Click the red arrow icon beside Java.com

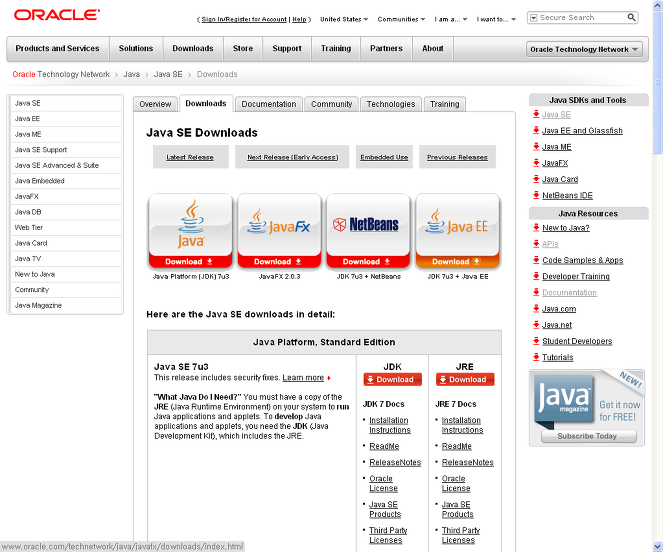point(536,308)
